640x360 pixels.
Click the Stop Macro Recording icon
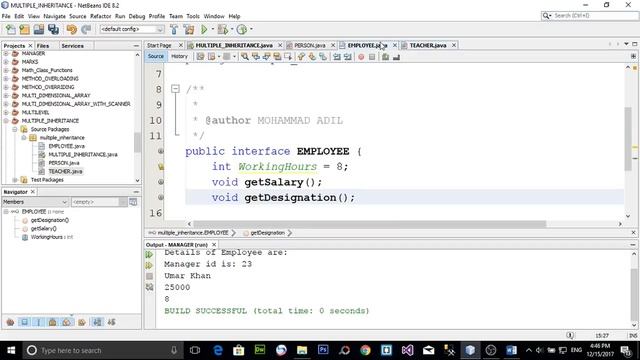(372, 57)
